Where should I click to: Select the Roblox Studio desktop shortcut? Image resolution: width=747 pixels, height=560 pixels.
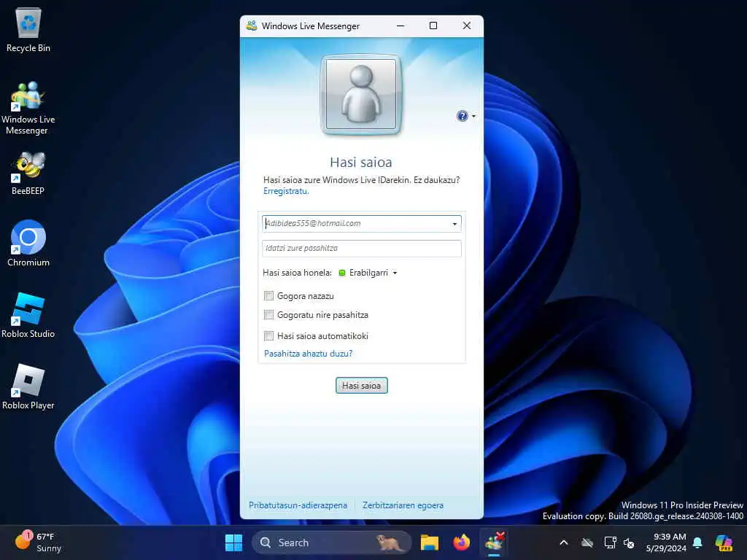(x=28, y=315)
